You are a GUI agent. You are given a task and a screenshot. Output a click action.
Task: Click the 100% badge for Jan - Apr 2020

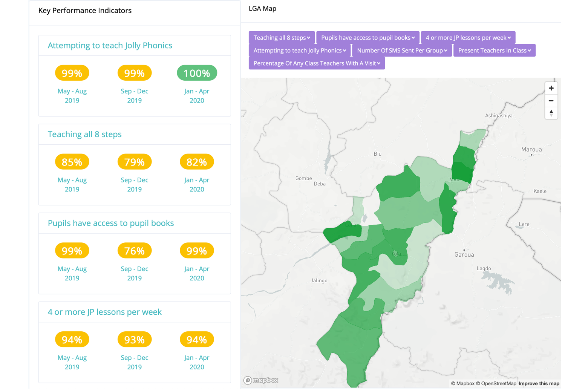coord(197,73)
